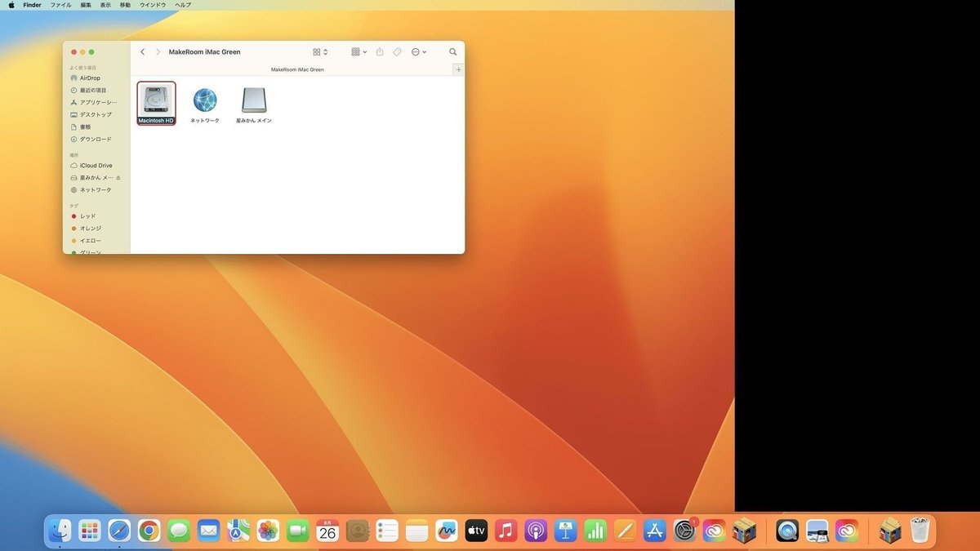
Task: Open System Settings from the Dock
Action: [685, 531]
